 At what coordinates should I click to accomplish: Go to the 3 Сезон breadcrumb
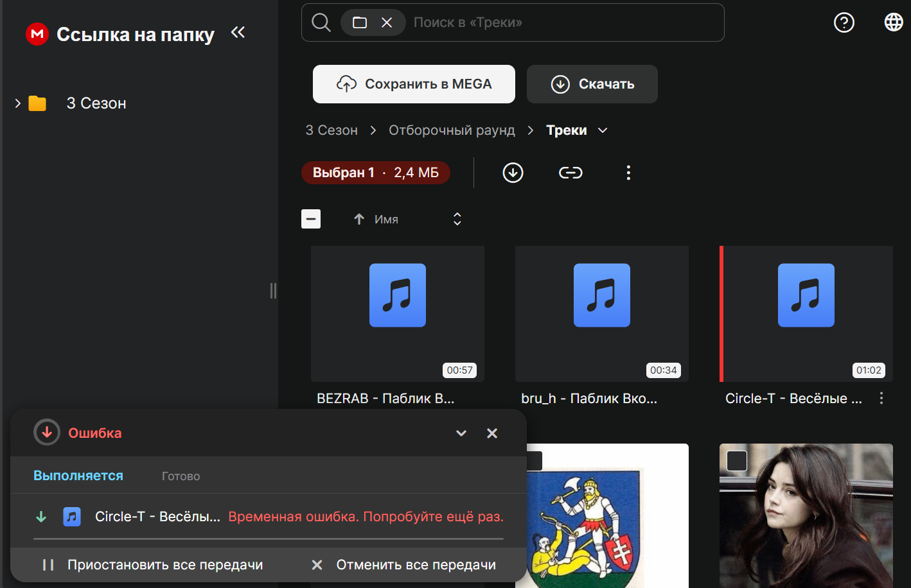coord(332,130)
